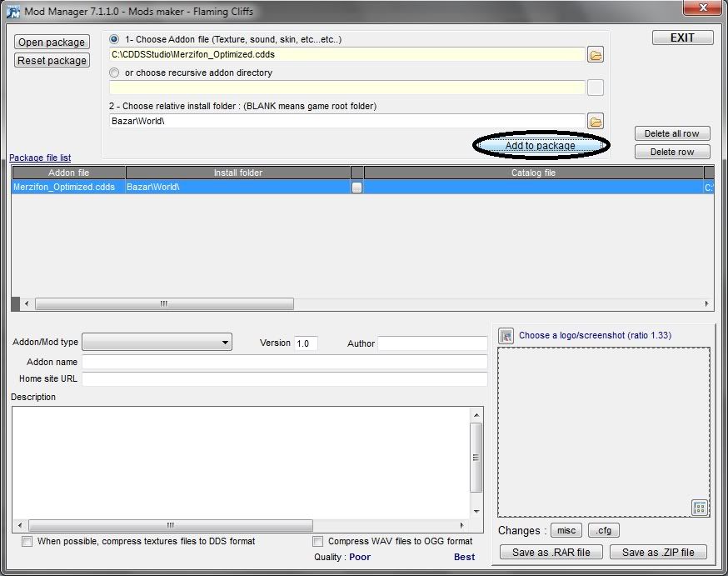Enable compress textures to DDS format

[27, 542]
